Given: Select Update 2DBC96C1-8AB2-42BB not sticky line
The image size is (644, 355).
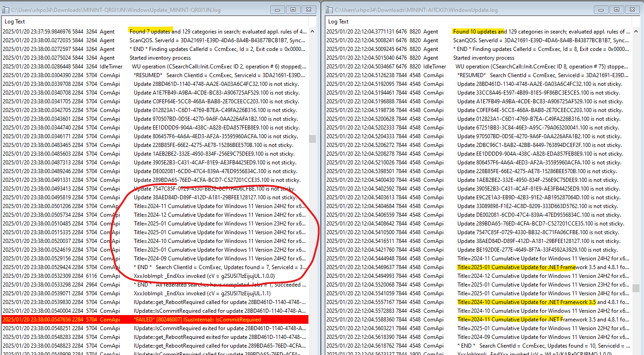Looking at the screenshot, I should [479, 145].
